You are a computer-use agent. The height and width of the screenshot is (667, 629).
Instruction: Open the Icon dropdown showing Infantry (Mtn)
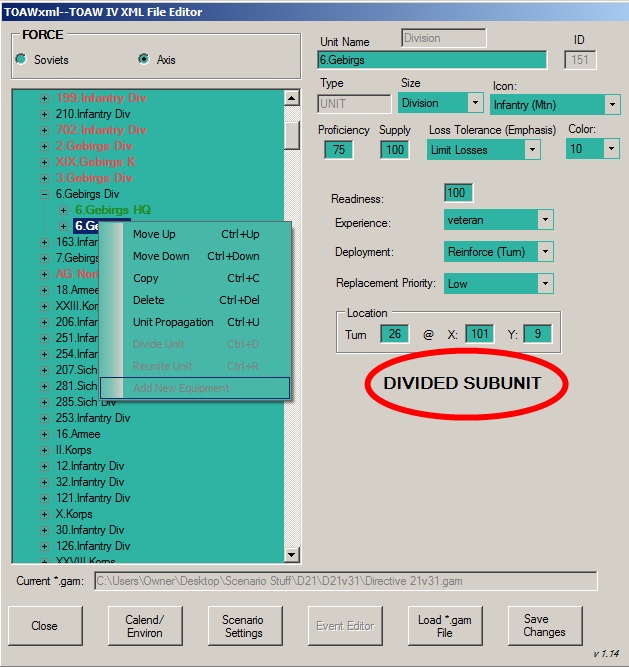click(x=555, y=105)
